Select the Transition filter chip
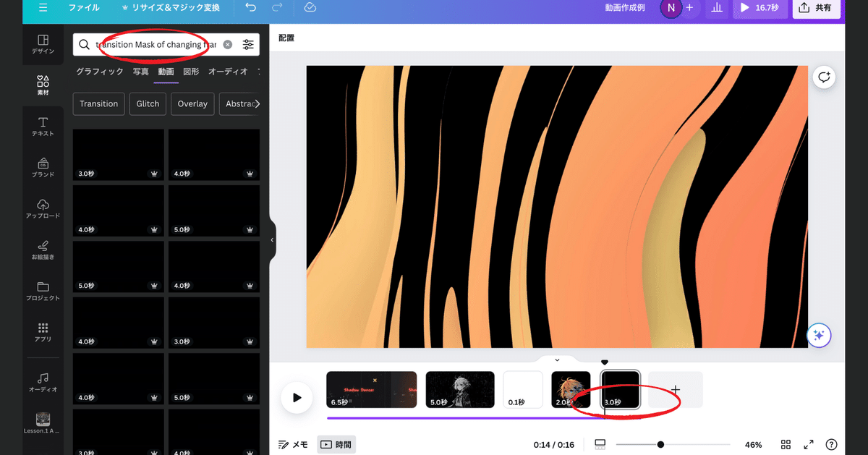 (x=99, y=103)
